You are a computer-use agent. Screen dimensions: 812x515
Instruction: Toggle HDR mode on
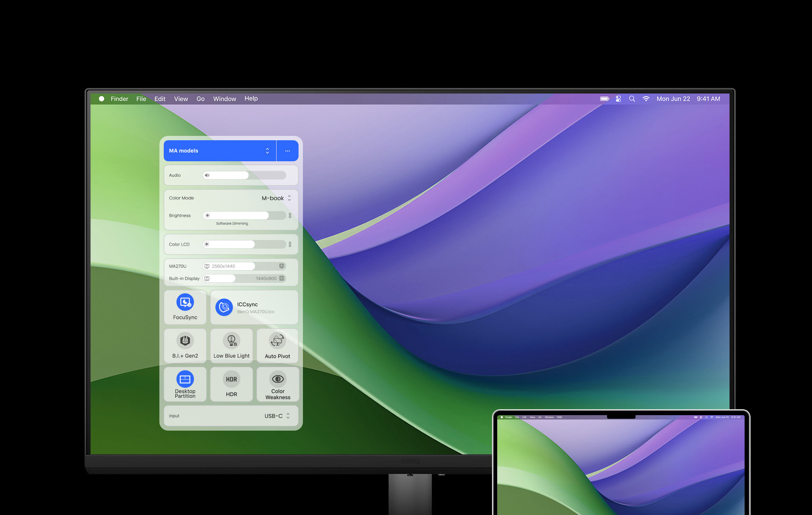[231, 384]
